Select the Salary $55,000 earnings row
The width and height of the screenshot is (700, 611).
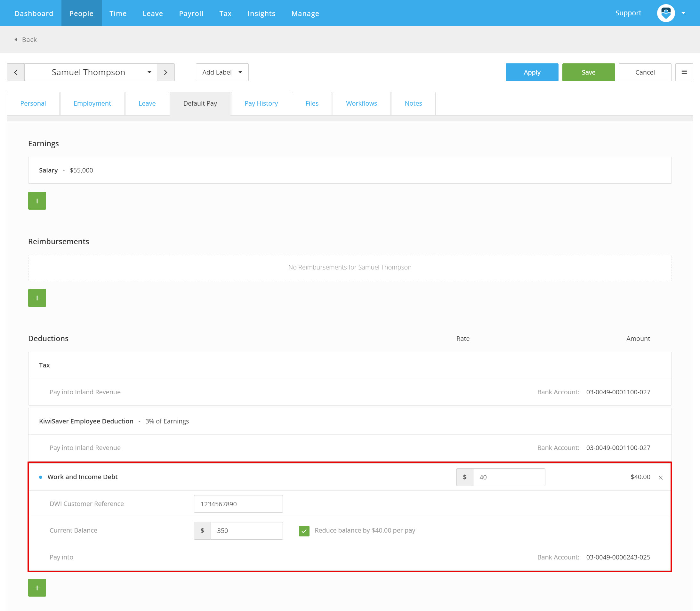[350, 171]
